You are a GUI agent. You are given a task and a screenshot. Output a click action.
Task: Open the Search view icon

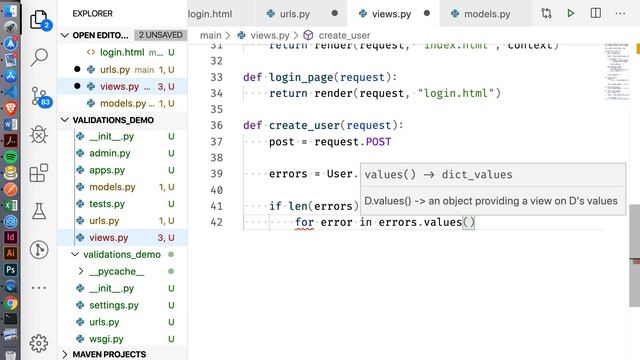click(39, 58)
